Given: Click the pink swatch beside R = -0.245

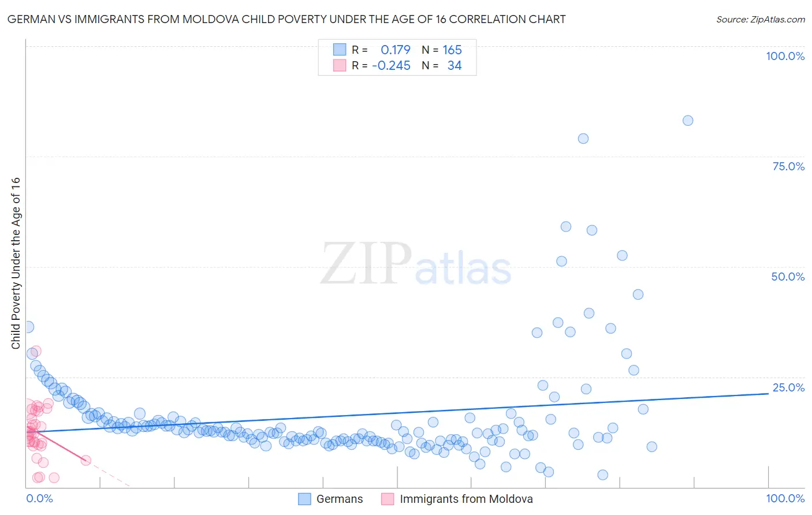Looking at the screenshot, I should pyautogui.click(x=339, y=65).
